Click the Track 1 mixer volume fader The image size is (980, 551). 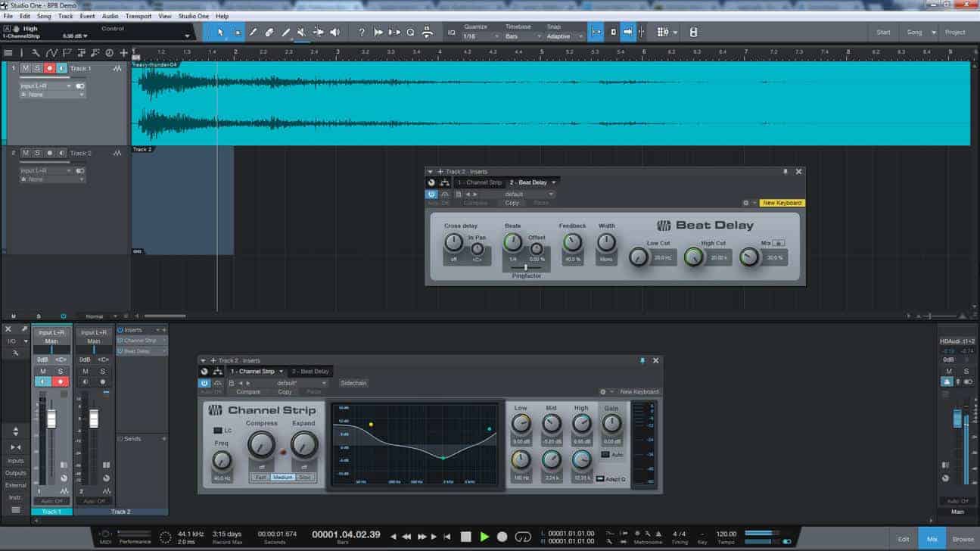[52, 419]
